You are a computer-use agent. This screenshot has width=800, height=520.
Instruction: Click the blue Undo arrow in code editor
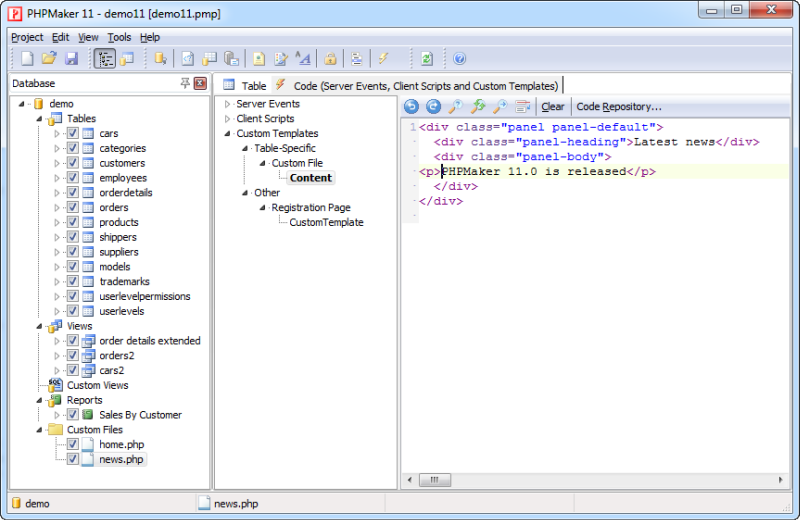pos(411,106)
